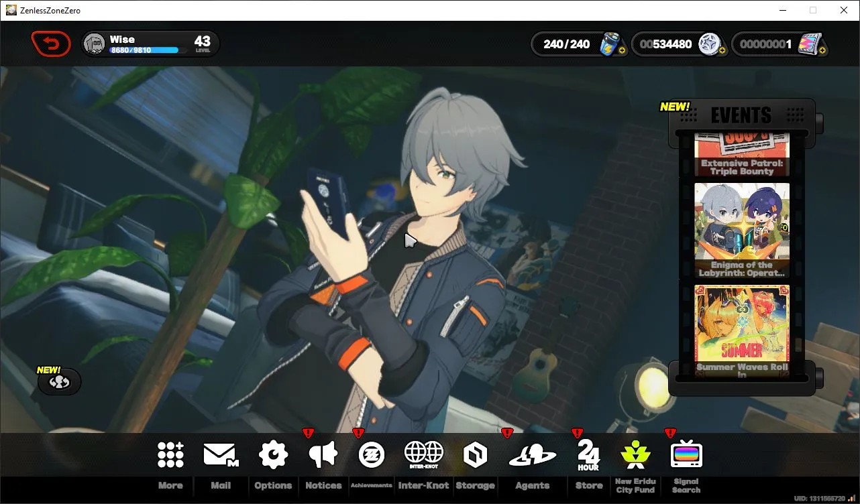Click the "Store" label text

coord(589,485)
